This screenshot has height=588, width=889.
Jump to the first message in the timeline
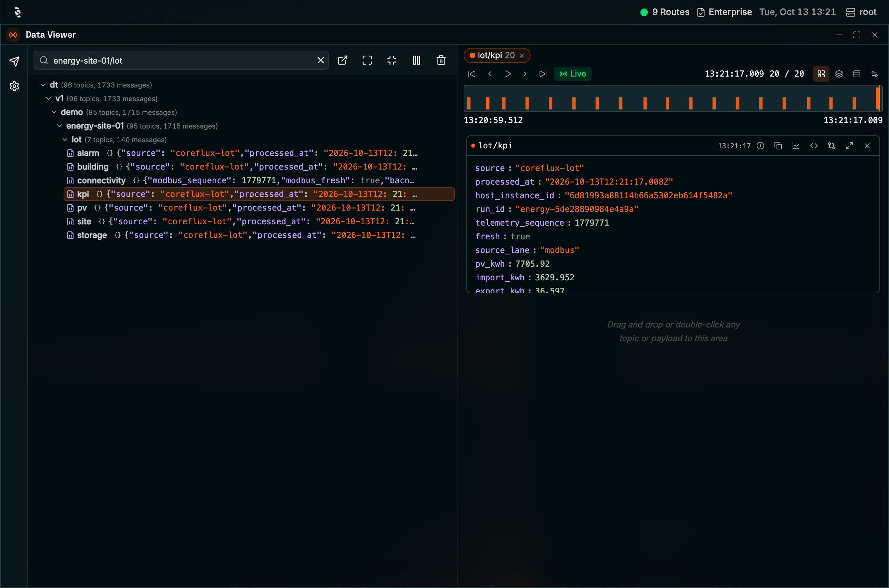point(472,74)
